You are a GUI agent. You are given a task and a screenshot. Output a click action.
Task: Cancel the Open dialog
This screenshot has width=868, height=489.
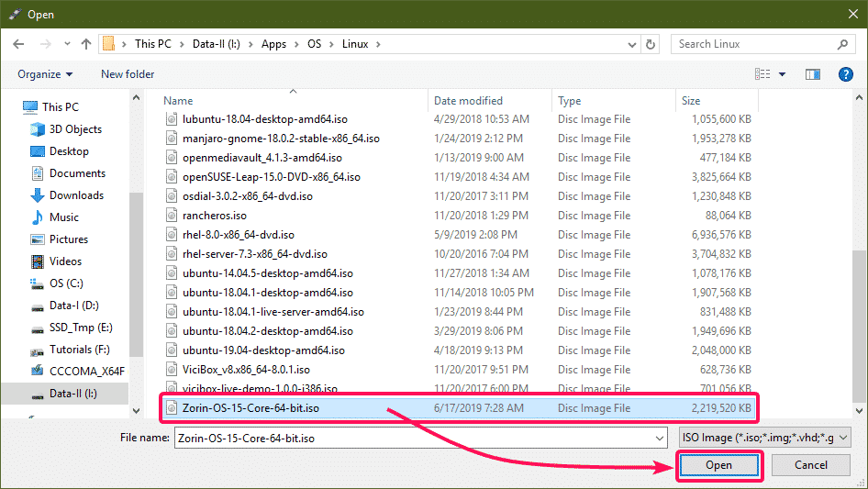810,465
